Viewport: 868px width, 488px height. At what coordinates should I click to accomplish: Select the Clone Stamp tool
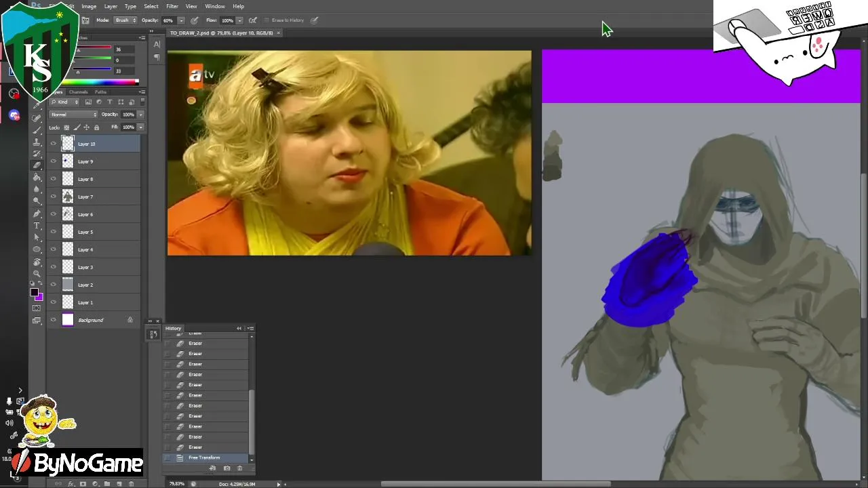37,142
